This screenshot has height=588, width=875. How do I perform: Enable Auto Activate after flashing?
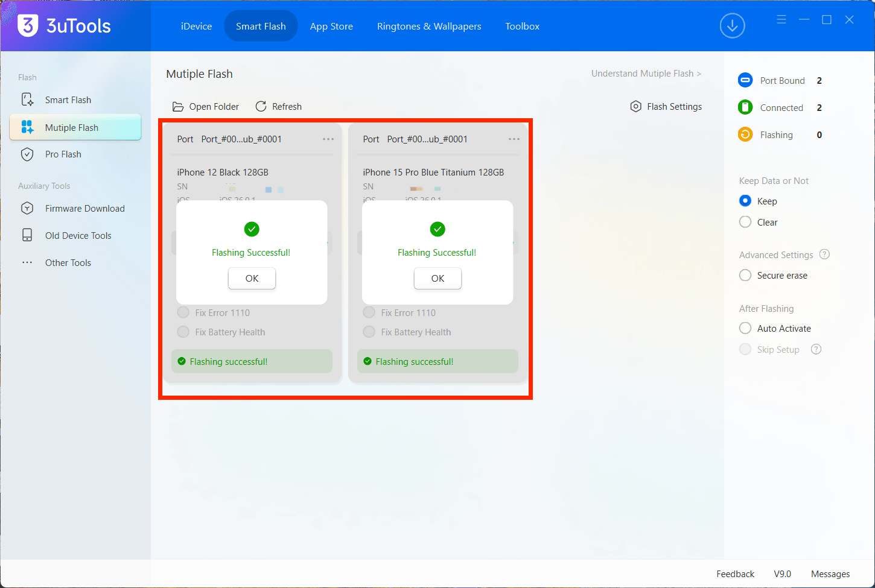pyautogui.click(x=745, y=328)
